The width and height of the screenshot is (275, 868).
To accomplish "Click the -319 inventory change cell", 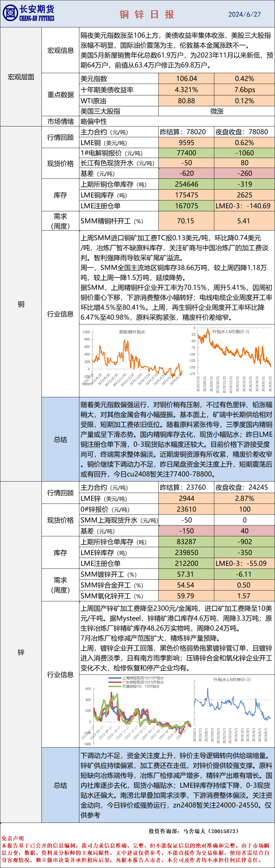I will pos(244,184).
